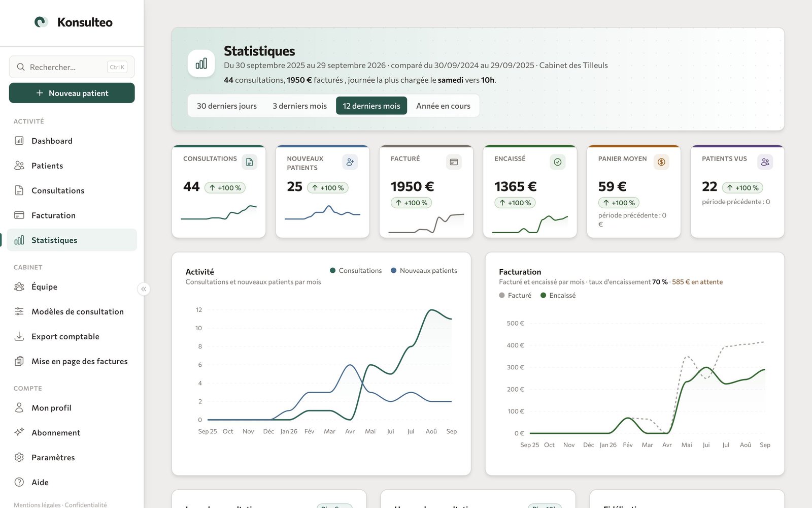Select the 30 derniers jours tab
The image size is (812, 508).
click(x=227, y=106)
